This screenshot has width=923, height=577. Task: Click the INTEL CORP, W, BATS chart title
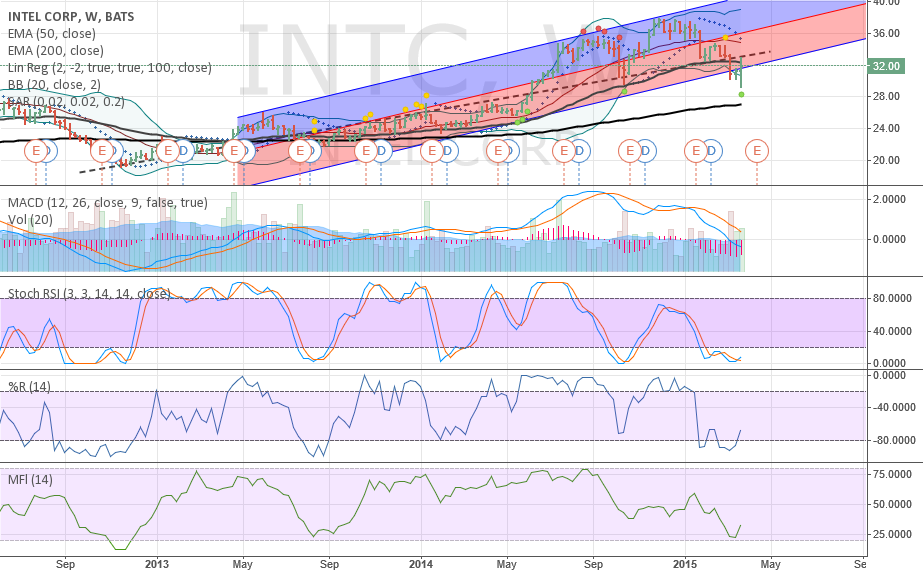click(71, 16)
